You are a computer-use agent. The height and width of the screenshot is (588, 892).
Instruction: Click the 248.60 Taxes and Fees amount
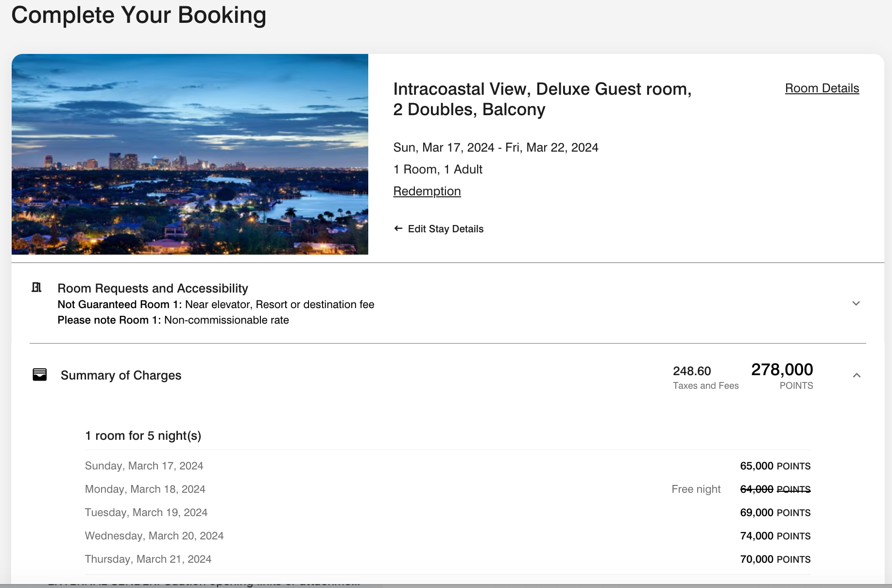click(x=692, y=371)
